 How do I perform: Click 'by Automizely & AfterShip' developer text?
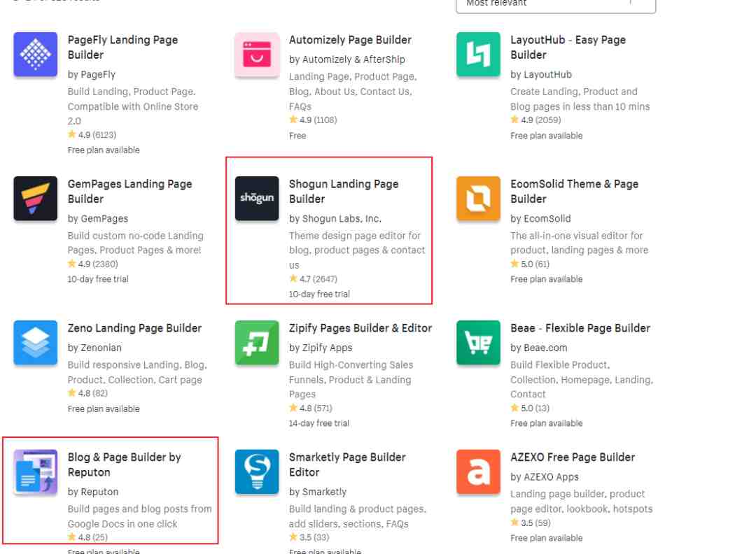pyautogui.click(x=347, y=59)
